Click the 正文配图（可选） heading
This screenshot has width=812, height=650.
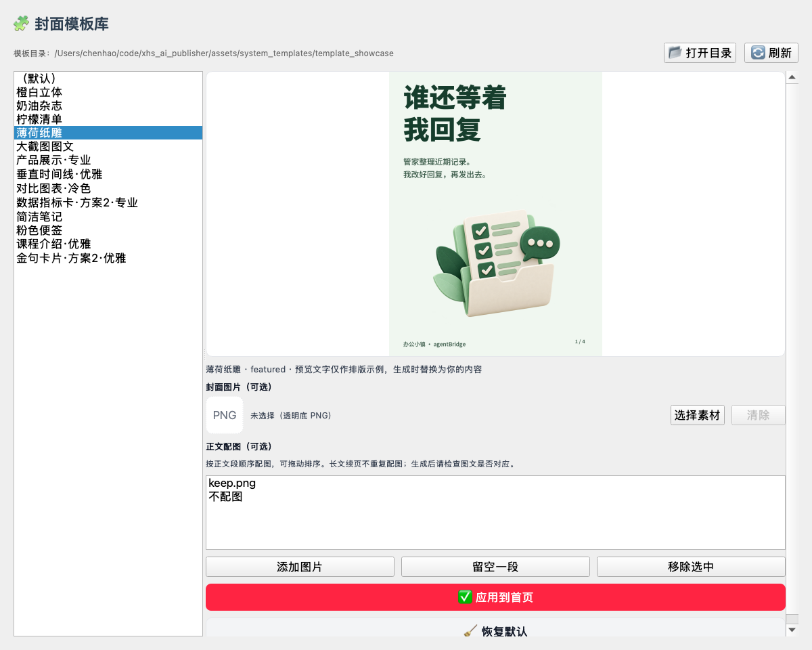coord(239,447)
